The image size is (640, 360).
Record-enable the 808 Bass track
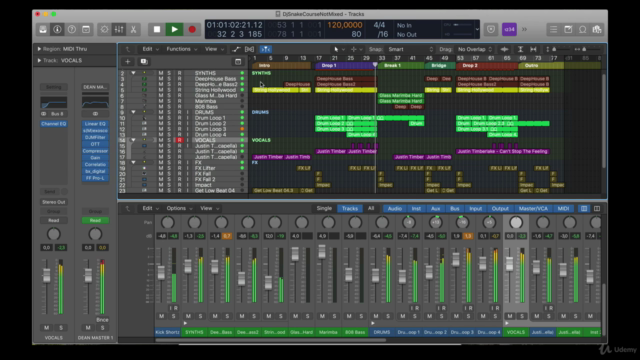tap(179, 107)
